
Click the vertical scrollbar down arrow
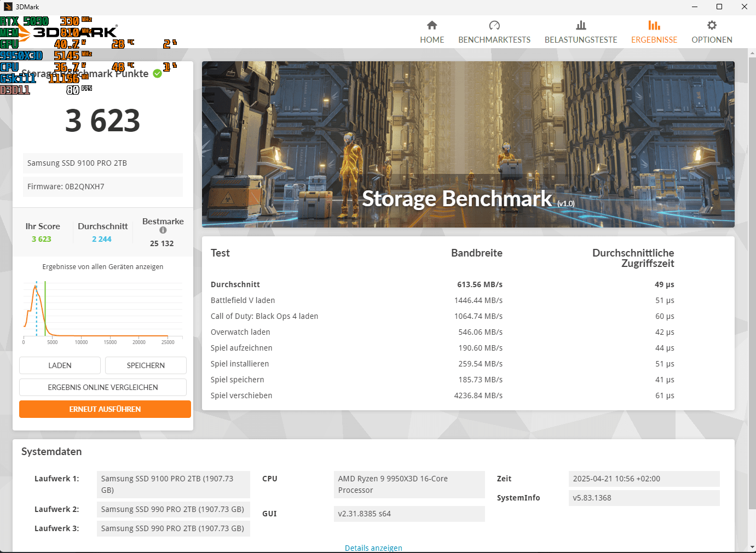point(752,547)
